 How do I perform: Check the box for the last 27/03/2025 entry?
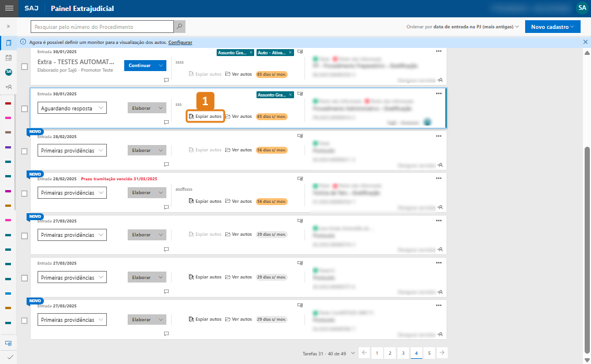click(x=24, y=320)
